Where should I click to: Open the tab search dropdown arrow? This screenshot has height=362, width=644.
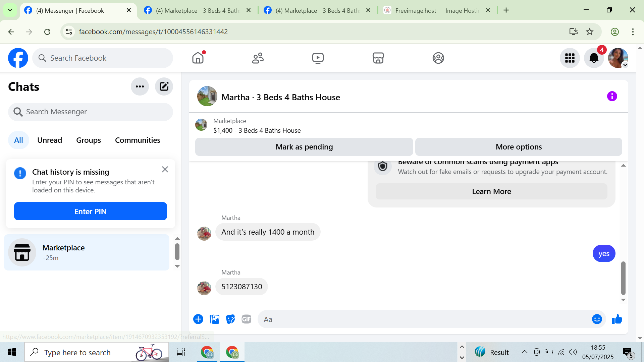(x=10, y=10)
